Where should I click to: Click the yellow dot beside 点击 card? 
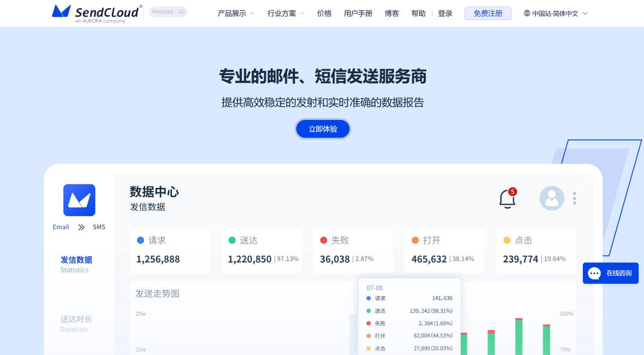click(507, 240)
